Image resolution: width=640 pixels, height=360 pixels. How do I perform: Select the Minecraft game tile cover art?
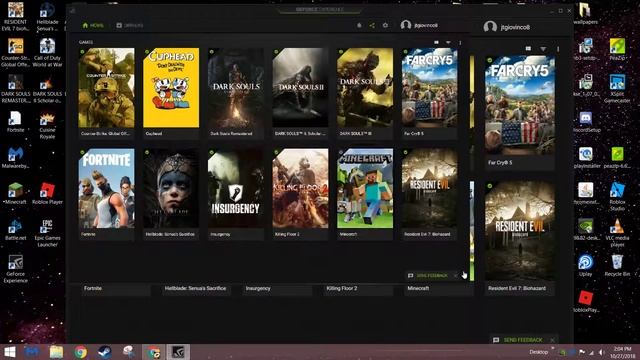tap(365, 188)
